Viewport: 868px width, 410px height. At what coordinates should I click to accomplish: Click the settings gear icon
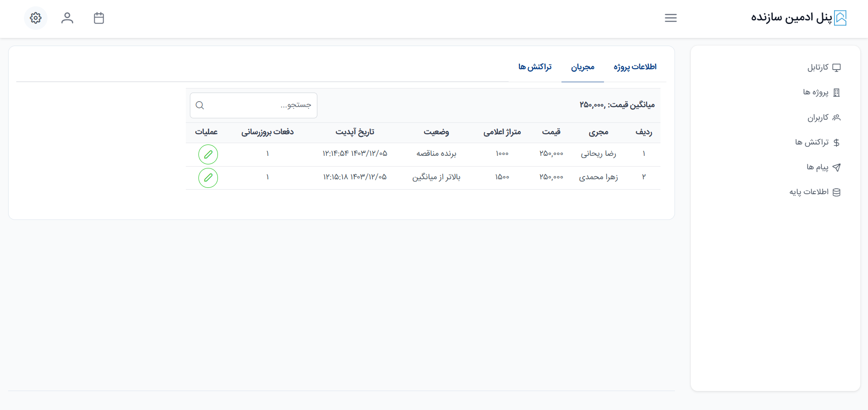click(x=36, y=18)
